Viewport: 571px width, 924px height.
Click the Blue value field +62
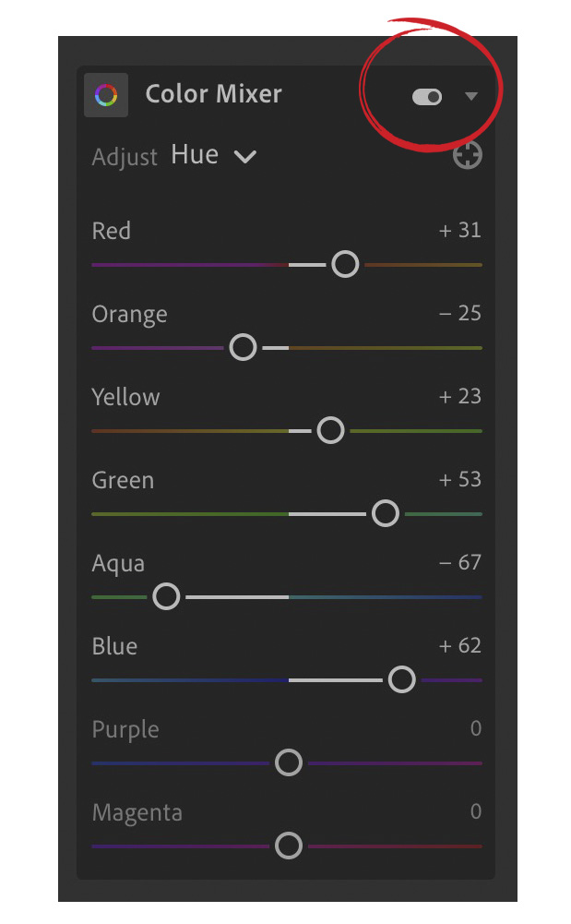460,646
